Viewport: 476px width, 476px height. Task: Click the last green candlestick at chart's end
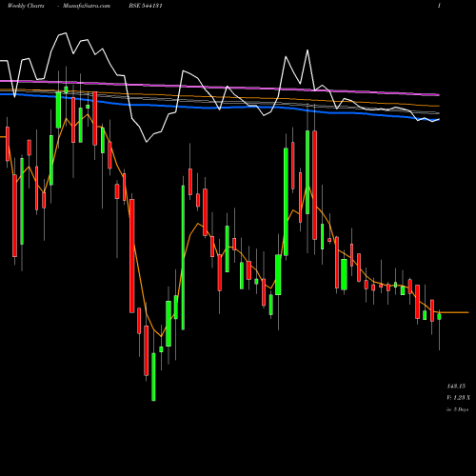(439, 316)
